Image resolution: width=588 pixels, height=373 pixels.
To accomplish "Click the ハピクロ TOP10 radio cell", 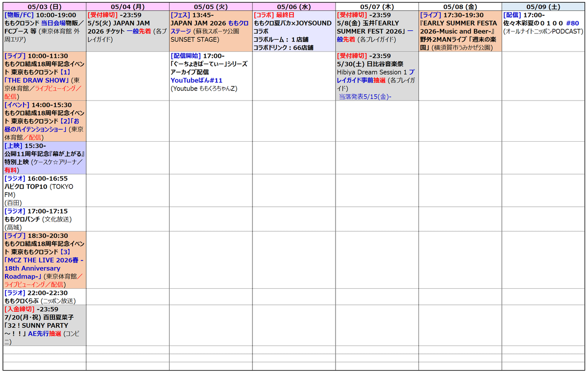I will pos(45,190).
